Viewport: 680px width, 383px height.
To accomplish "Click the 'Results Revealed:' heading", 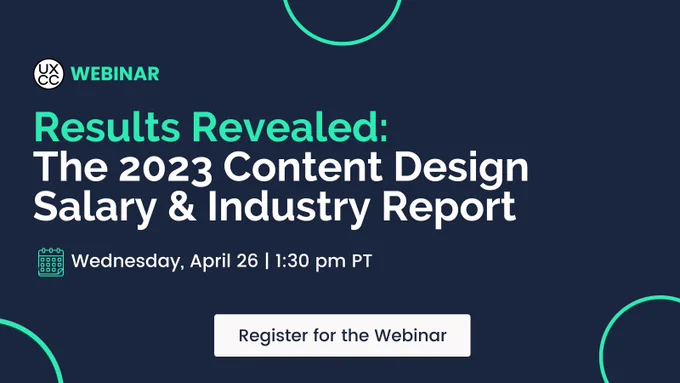I will tap(211, 127).
